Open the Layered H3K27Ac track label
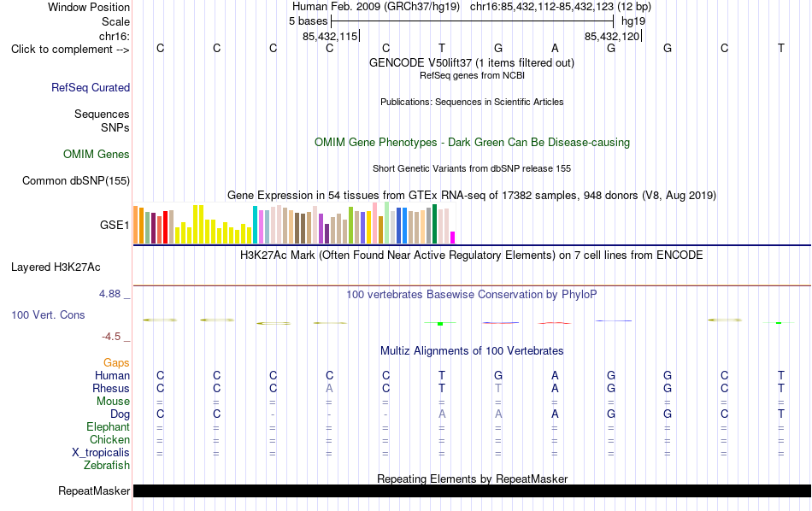 (x=56, y=267)
